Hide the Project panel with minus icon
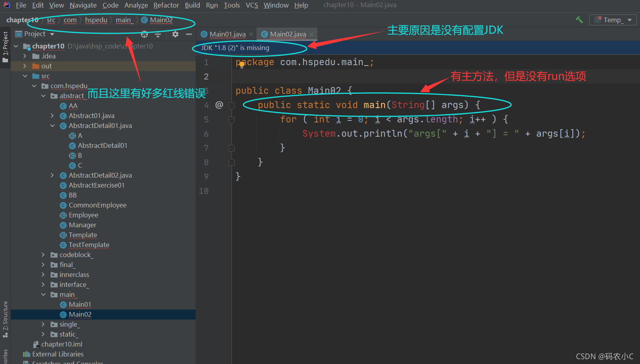Screen dimensions: 640x364 point(189,34)
